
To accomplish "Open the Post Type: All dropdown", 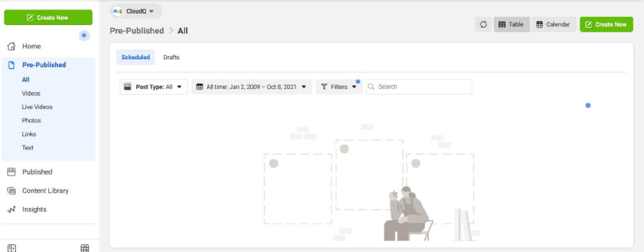I will [x=153, y=87].
